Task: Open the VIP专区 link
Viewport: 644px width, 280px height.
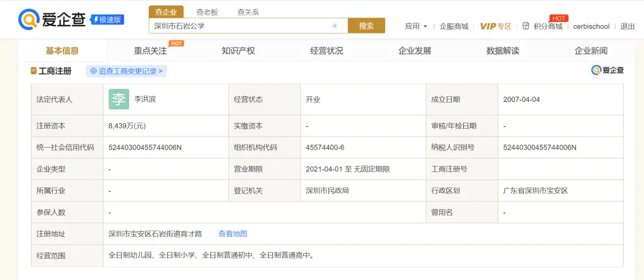Action: pyautogui.click(x=495, y=26)
